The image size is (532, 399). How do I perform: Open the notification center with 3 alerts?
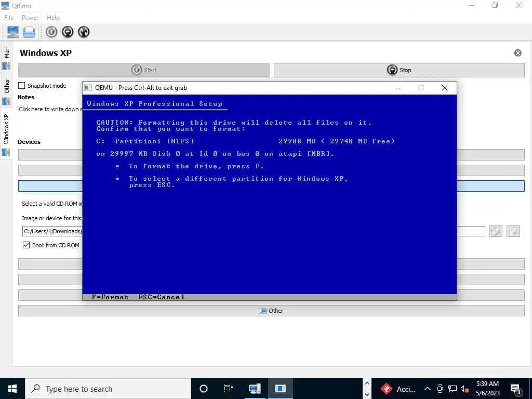(x=515, y=390)
